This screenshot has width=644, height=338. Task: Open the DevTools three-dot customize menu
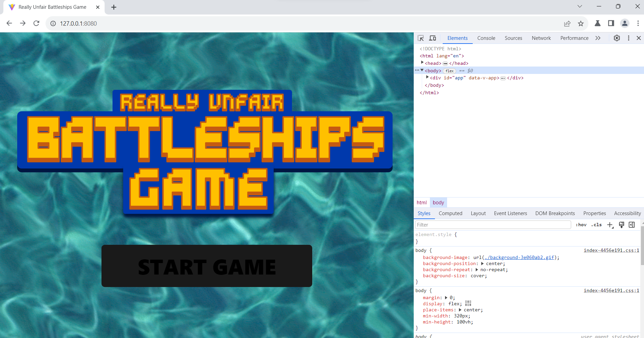coord(628,38)
